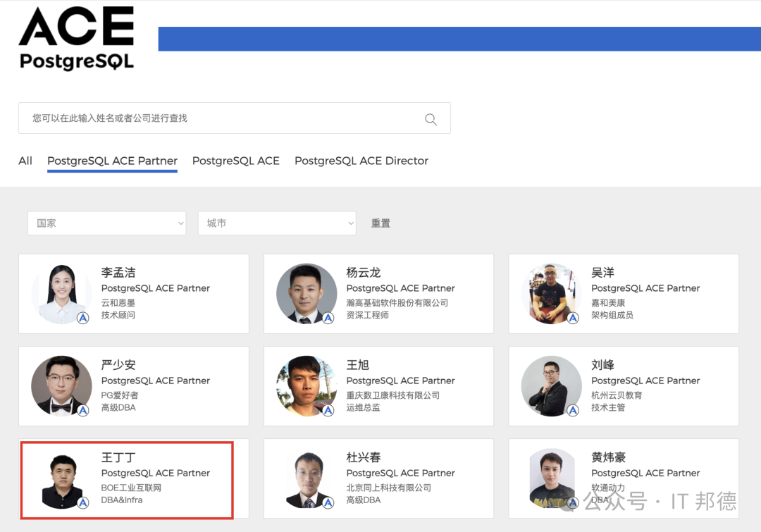The image size is (761, 532).
Task: Focus the name or company search field
Action: coord(235,118)
